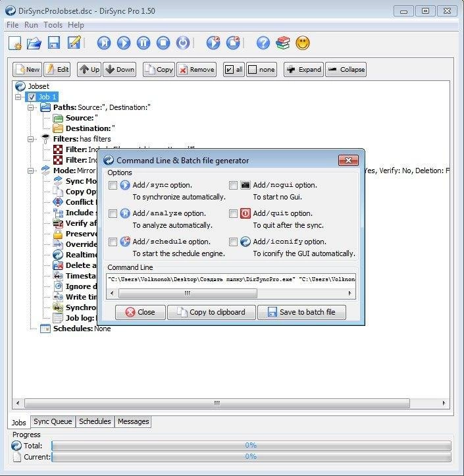The height and width of the screenshot is (476, 464).
Task: Click the Filters funnel icon
Action: [x=45, y=139]
